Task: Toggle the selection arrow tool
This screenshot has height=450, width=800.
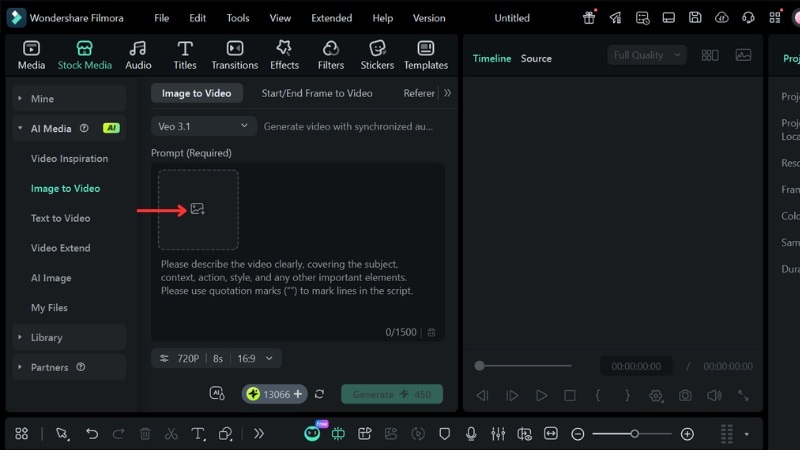Action: coord(62,434)
